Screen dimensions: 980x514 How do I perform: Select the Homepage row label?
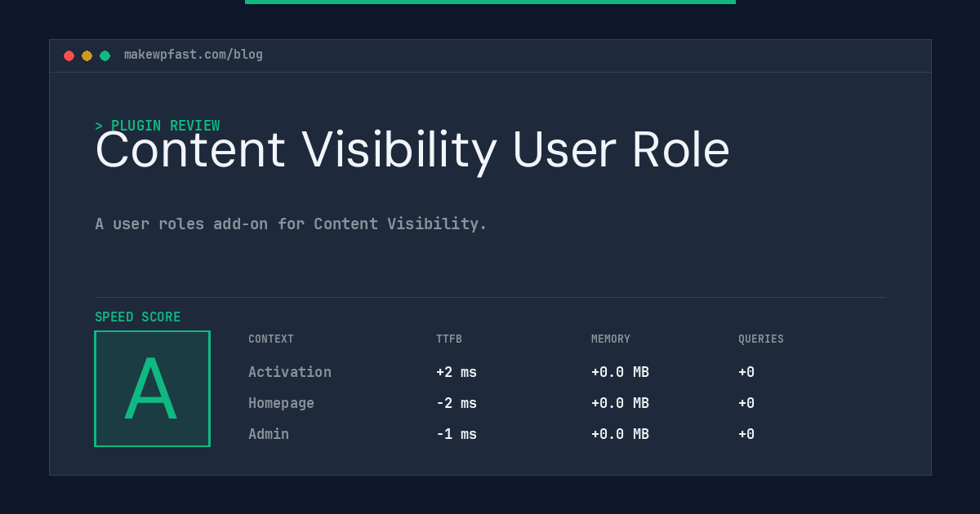(x=281, y=403)
